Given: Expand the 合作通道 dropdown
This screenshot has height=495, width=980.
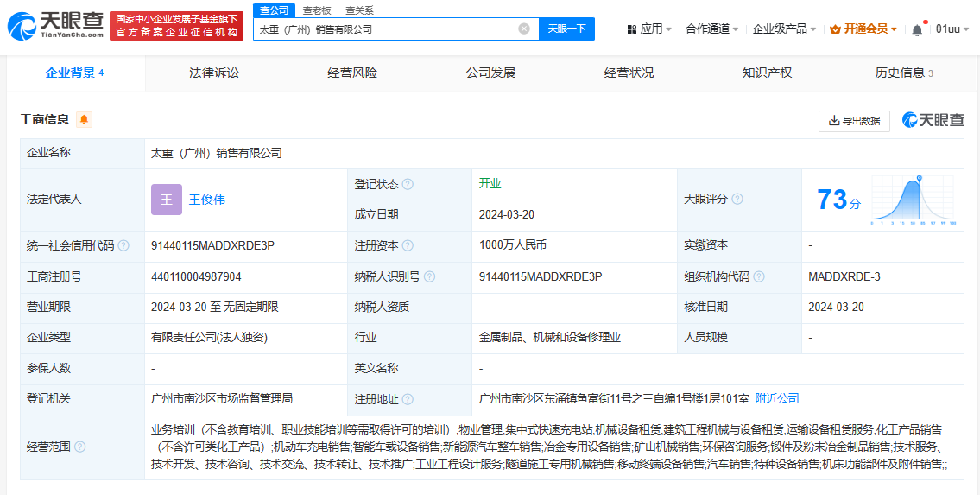Looking at the screenshot, I should click(x=711, y=29).
